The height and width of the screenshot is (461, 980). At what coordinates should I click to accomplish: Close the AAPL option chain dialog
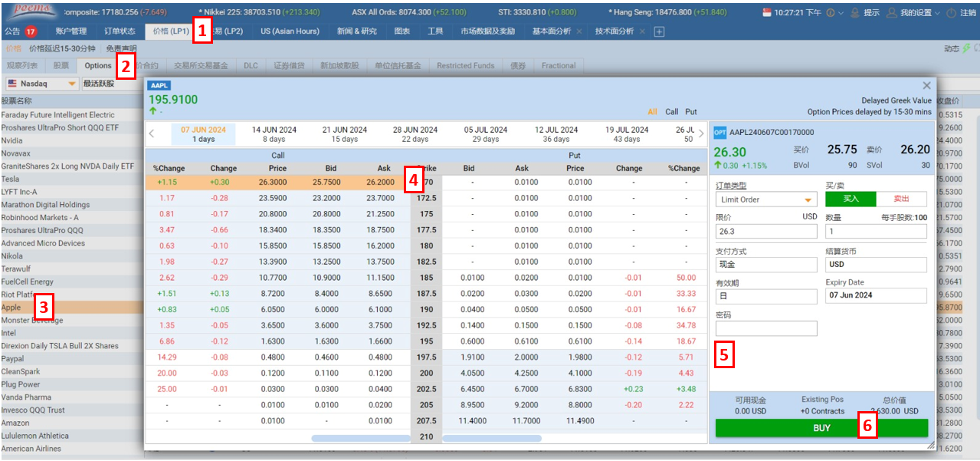[926, 86]
